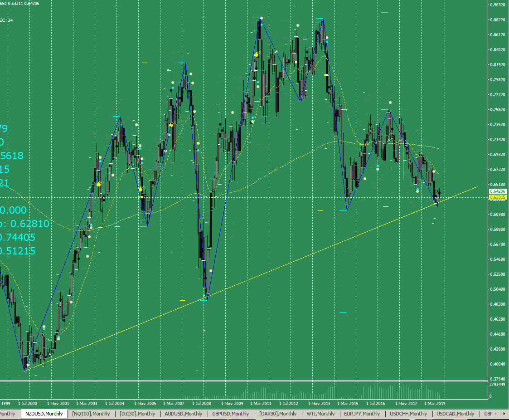This screenshot has width=509, height=420.
Task: Click the yellow horizontal line label 0.63315
Action: point(498,197)
